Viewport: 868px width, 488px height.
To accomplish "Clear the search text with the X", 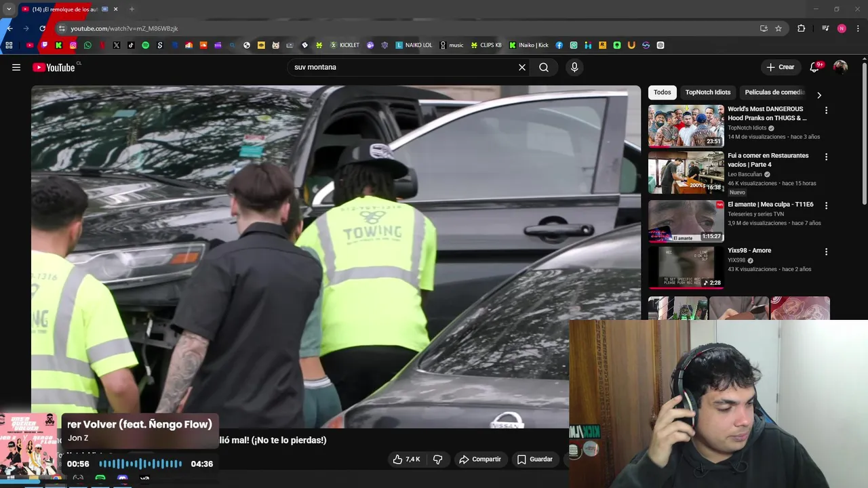I will point(522,67).
